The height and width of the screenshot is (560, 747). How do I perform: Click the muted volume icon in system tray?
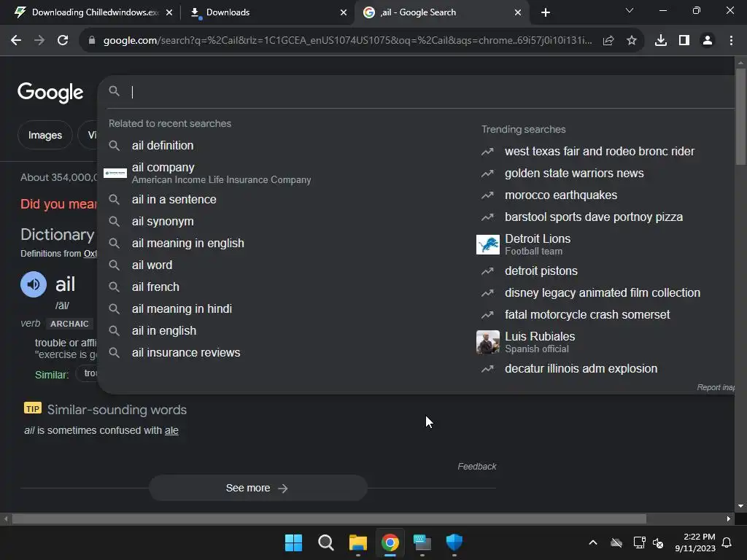click(x=658, y=542)
